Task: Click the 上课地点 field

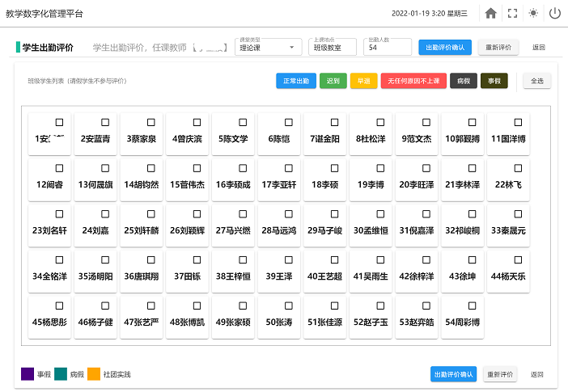Action: click(x=333, y=48)
